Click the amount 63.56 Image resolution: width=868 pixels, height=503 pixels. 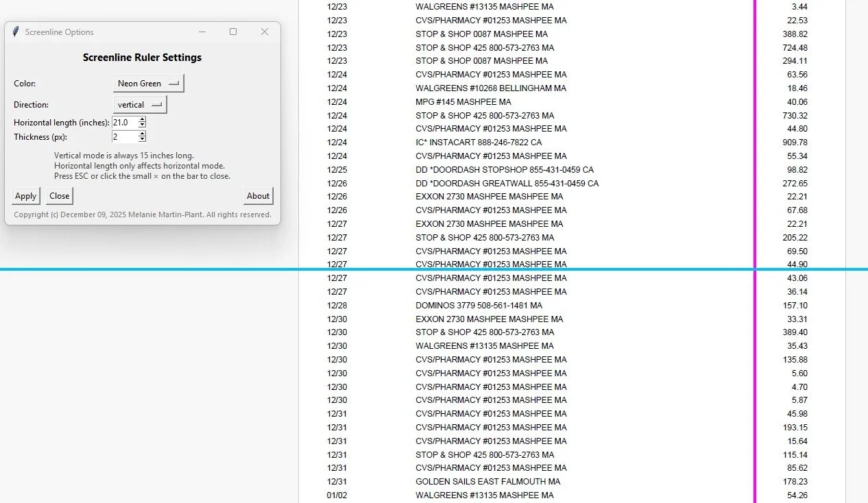point(797,75)
